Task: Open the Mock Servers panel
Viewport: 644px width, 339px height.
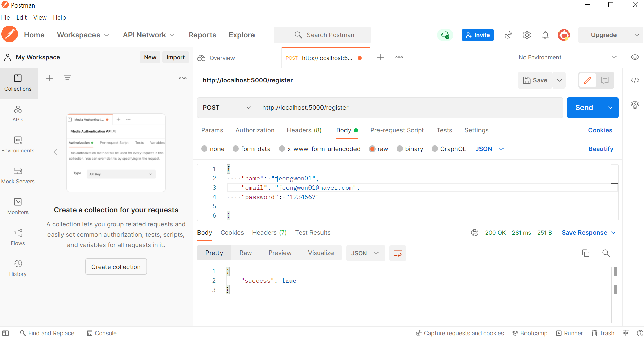Action: [18, 175]
